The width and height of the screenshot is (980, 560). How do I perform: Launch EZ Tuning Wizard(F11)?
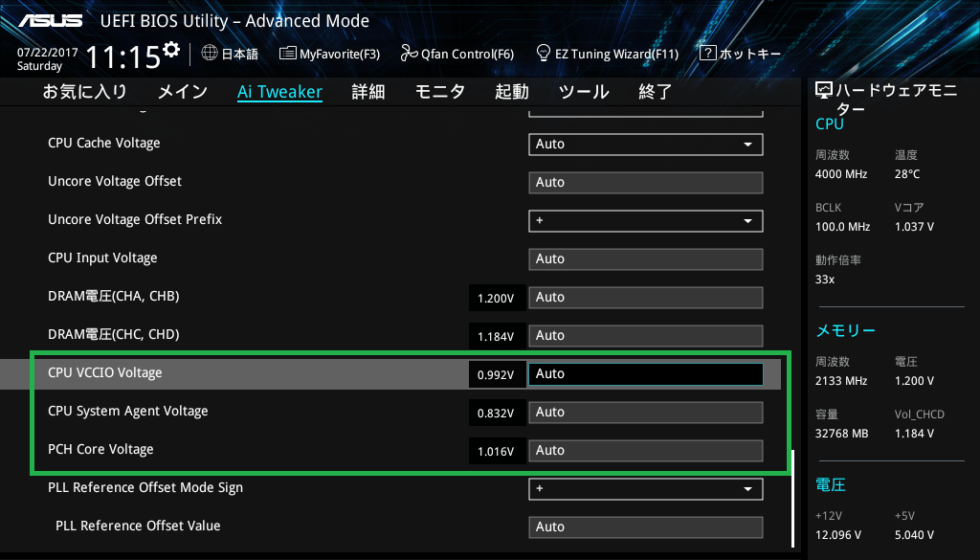click(607, 54)
